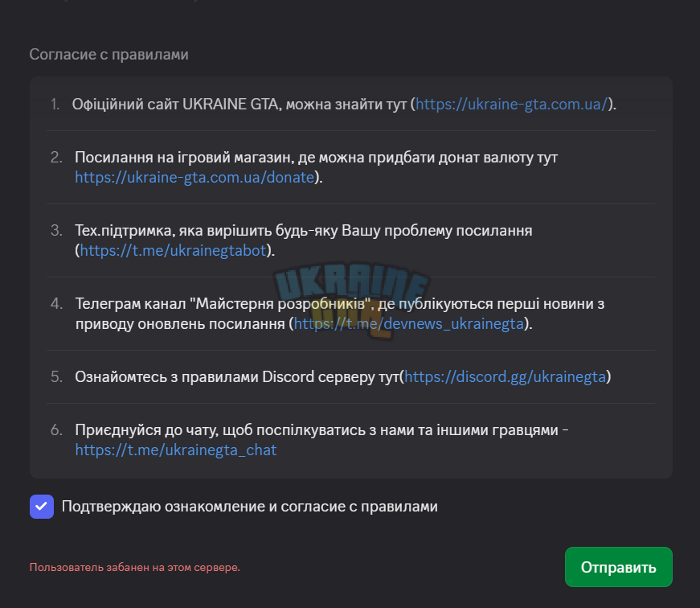Click the 'Подтверждаю ознакомление и согласие с правилами' label
This screenshot has height=608, width=700.
[250, 507]
